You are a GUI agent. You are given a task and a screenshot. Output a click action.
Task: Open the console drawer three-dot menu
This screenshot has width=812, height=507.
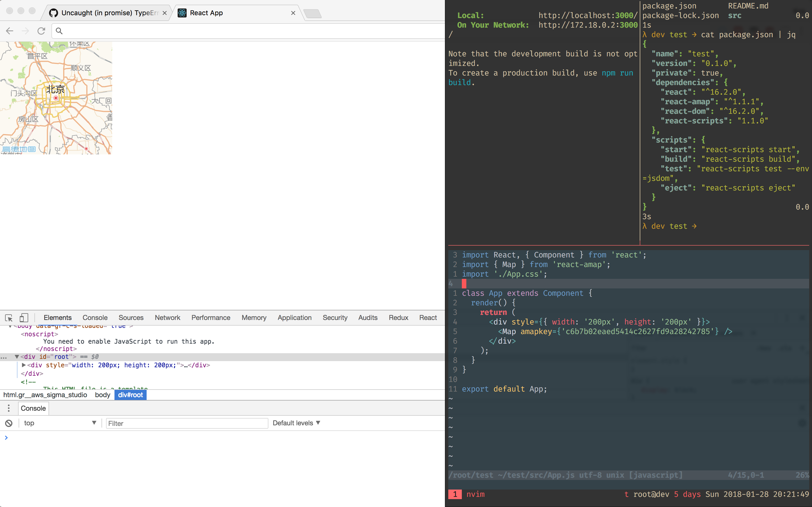8,408
